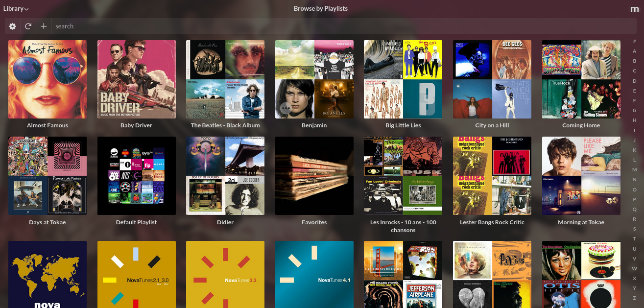Open Lester Bangs Rock Critic cover

(x=492, y=176)
